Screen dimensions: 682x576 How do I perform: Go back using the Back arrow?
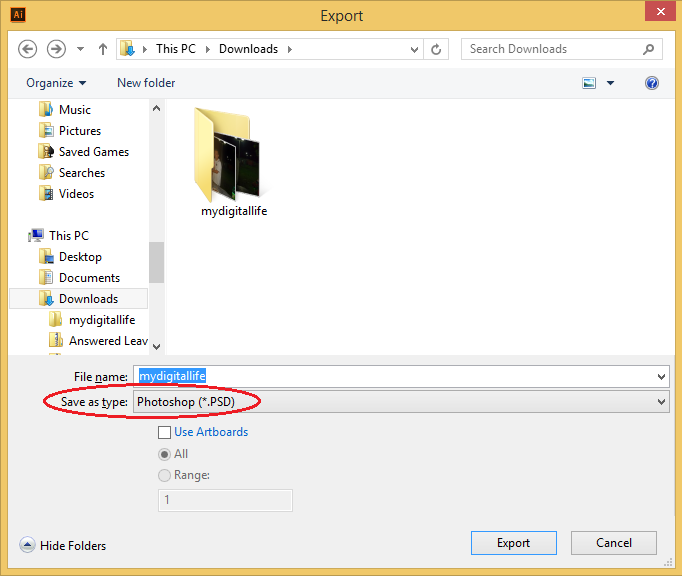[x=27, y=49]
